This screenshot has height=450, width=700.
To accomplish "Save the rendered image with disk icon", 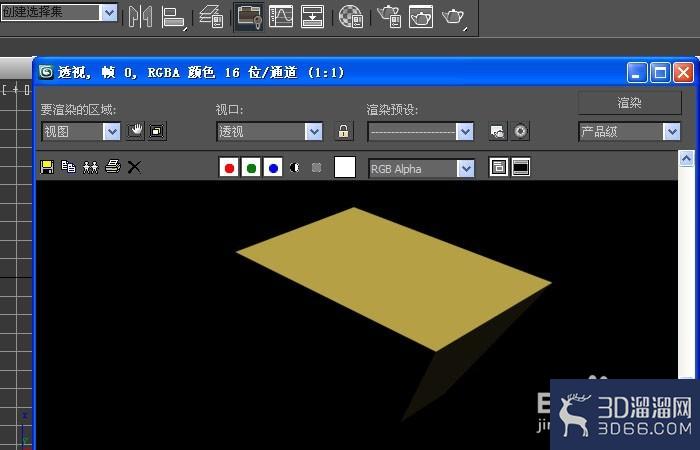I will [47, 167].
